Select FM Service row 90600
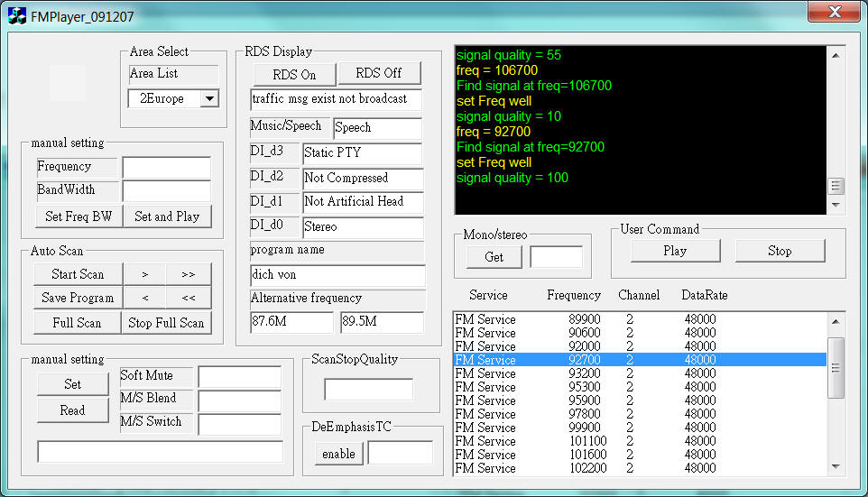The image size is (868, 497). pyautogui.click(x=640, y=333)
